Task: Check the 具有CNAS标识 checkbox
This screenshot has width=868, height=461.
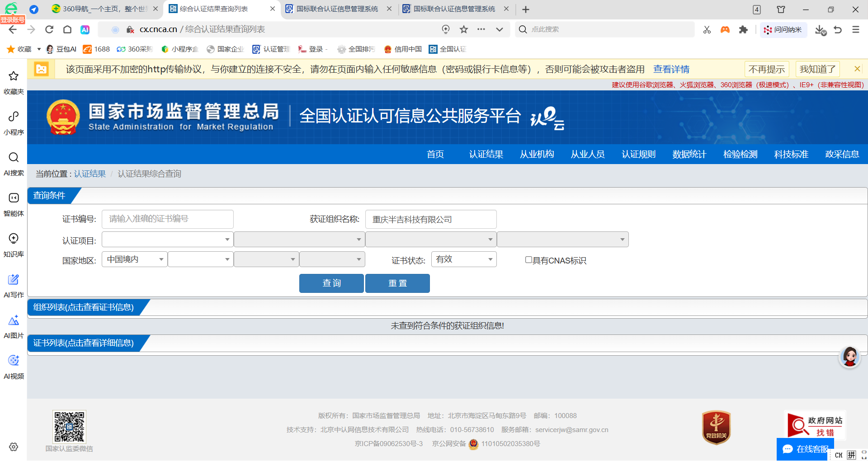Action: click(528, 260)
